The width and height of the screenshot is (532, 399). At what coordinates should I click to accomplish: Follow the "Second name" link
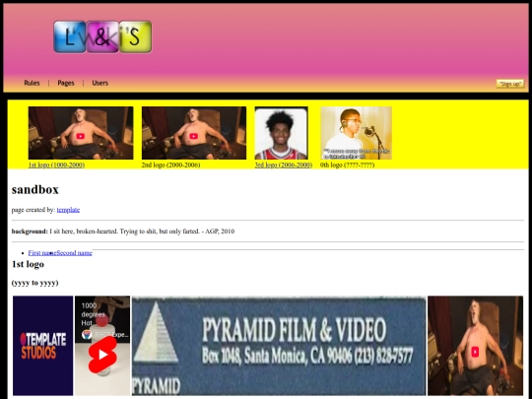74,253
